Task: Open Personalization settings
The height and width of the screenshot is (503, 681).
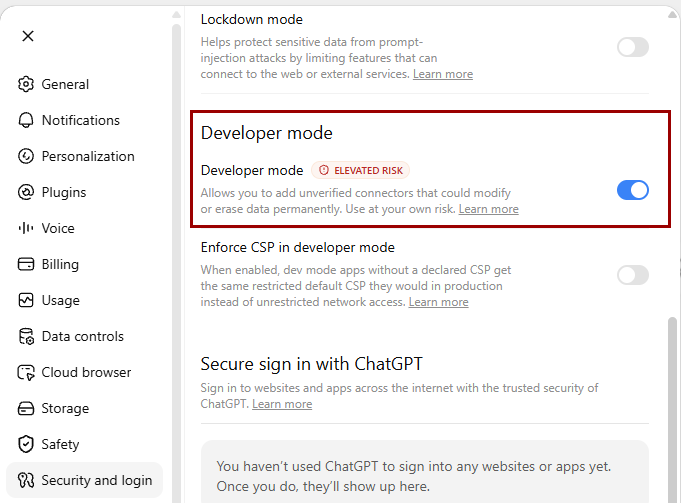Action: [85, 156]
